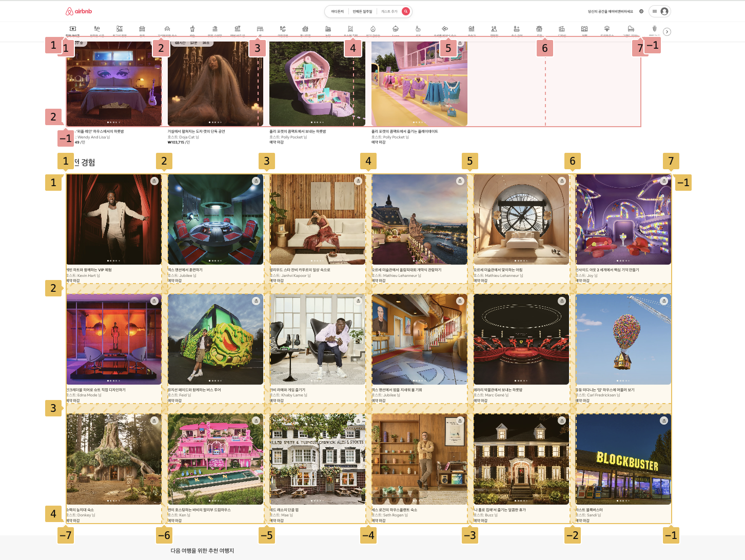The width and height of the screenshot is (745, 560).
Task: Share the Donkey Shrek swamp card
Action: click(154, 421)
